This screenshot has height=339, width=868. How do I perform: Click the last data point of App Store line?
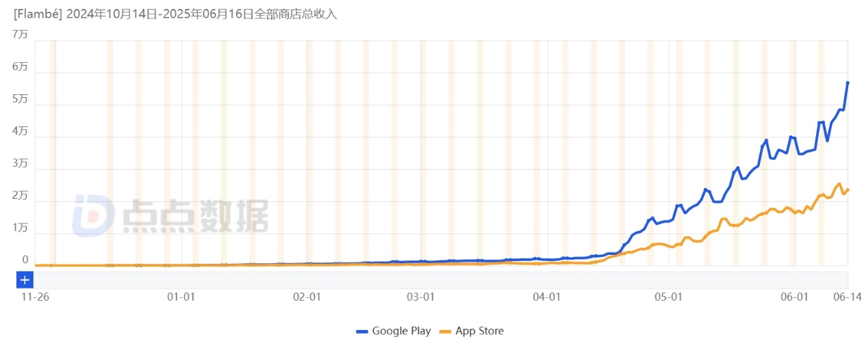[x=847, y=190]
